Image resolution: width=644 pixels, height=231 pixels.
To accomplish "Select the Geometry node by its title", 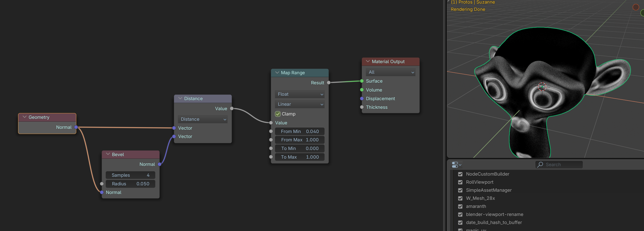I will click(x=39, y=117).
